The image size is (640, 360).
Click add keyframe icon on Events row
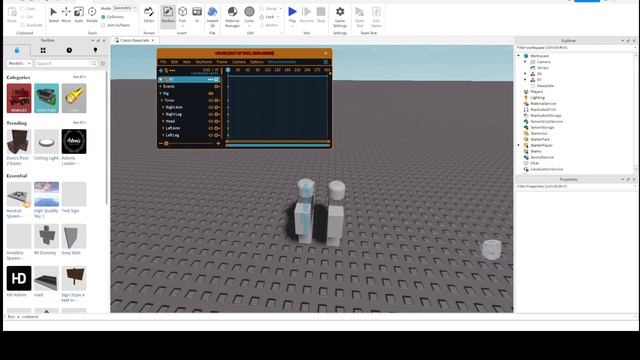click(x=217, y=87)
